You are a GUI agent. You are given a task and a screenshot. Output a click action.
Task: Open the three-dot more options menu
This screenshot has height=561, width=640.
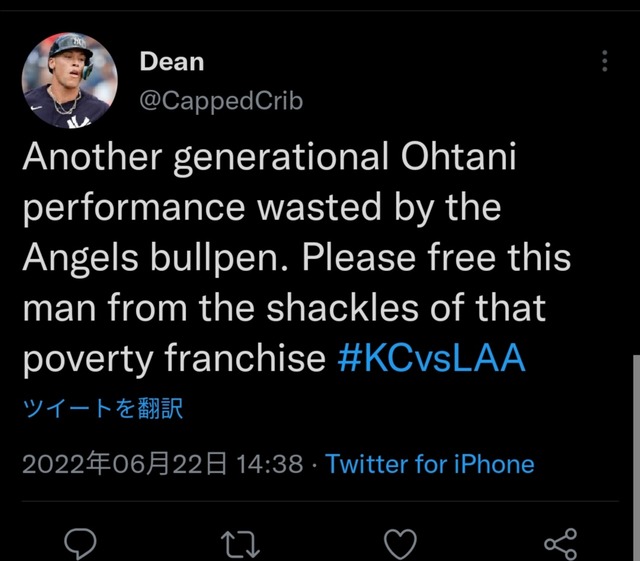(604, 61)
